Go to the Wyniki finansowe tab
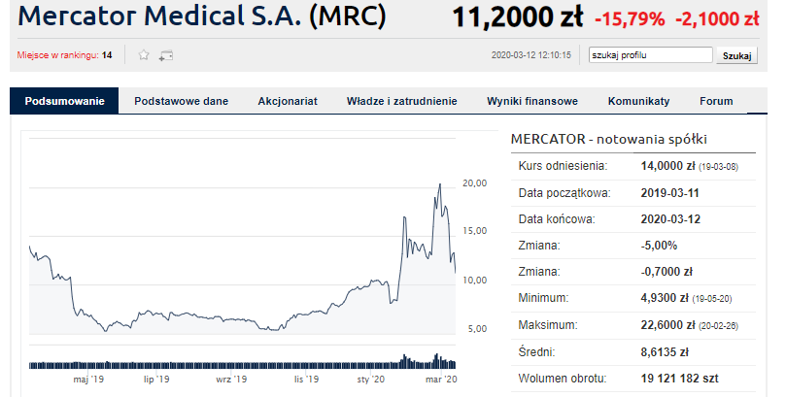 (532, 101)
